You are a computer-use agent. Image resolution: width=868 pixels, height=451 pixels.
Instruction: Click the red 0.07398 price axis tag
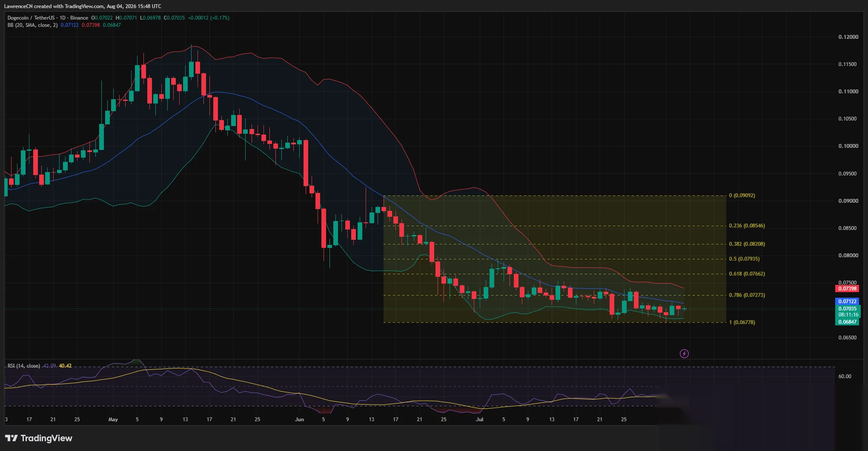(x=847, y=289)
